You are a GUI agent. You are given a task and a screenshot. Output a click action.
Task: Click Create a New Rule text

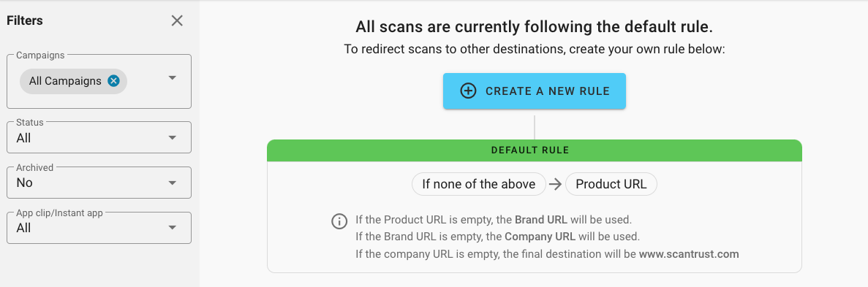tap(548, 91)
